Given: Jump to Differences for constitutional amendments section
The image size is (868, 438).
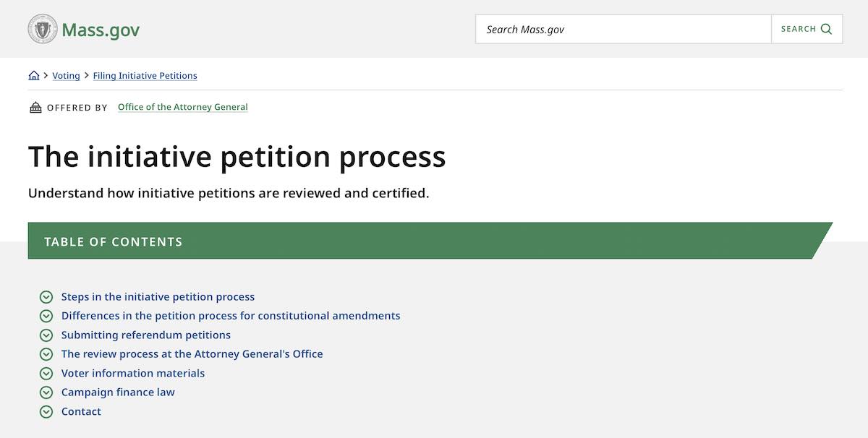Looking at the screenshot, I should point(230,316).
